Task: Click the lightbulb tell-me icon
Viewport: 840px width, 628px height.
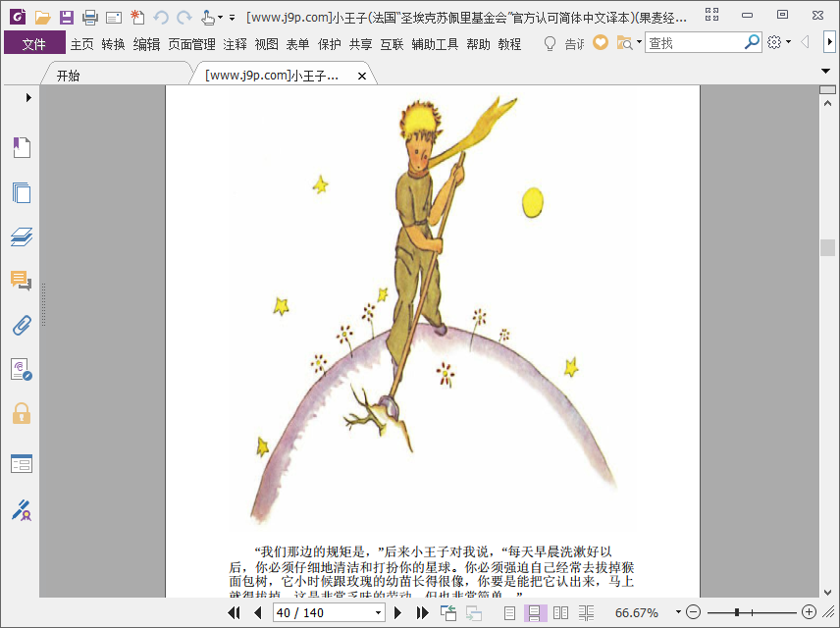Action: [x=550, y=43]
